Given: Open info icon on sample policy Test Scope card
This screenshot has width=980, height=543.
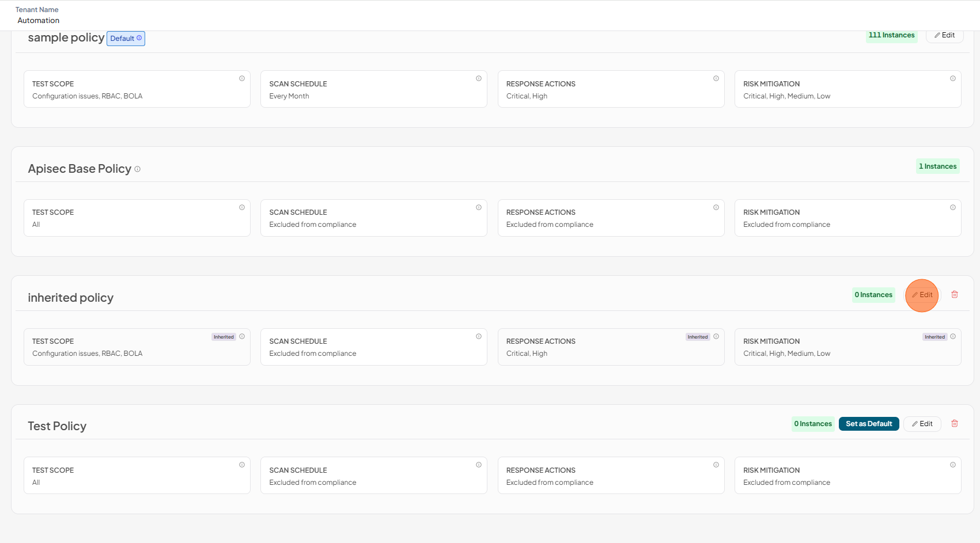Looking at the screenshot, I should click(242, 78).
